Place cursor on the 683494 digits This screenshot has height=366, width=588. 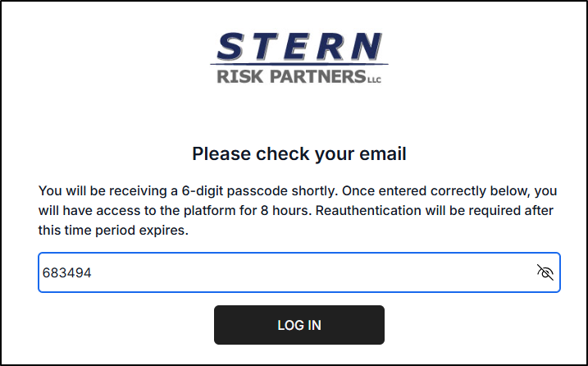(x=66, y=272)
